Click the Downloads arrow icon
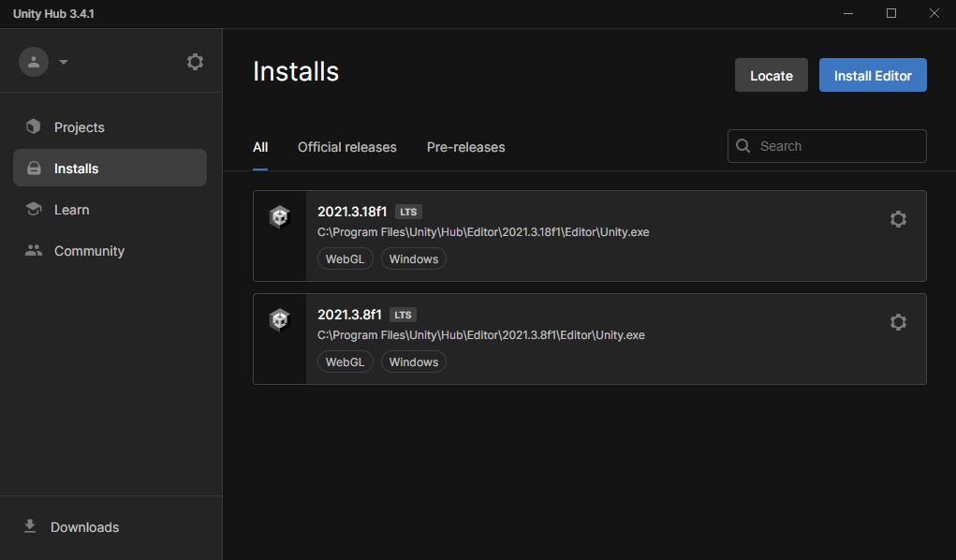The height and width of the screenshot is (560, 956). point(29,526)
